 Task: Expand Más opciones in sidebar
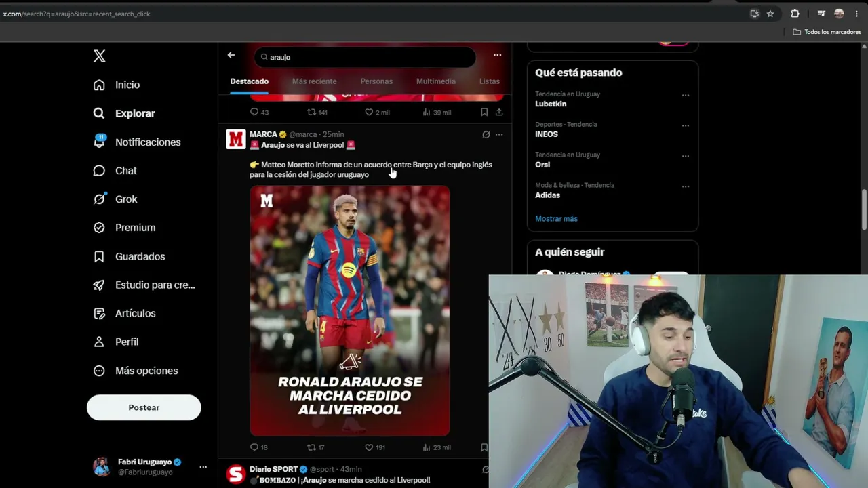click(136, 371)
